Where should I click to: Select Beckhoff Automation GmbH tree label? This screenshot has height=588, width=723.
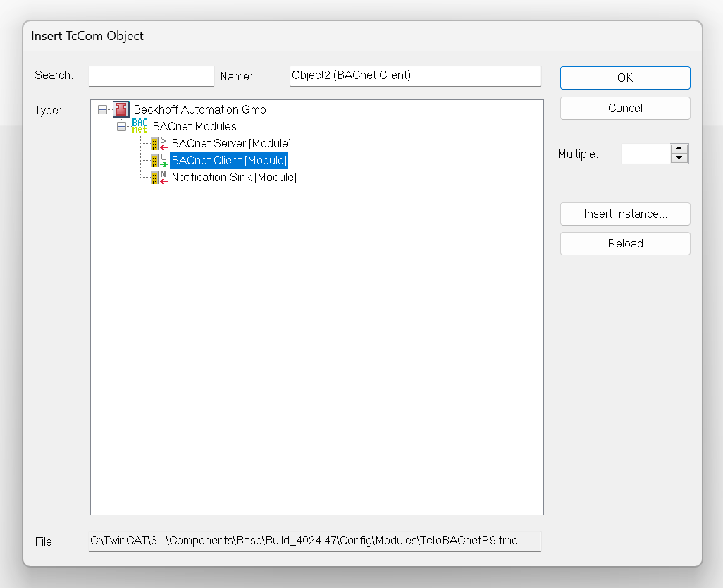(204, 109)
